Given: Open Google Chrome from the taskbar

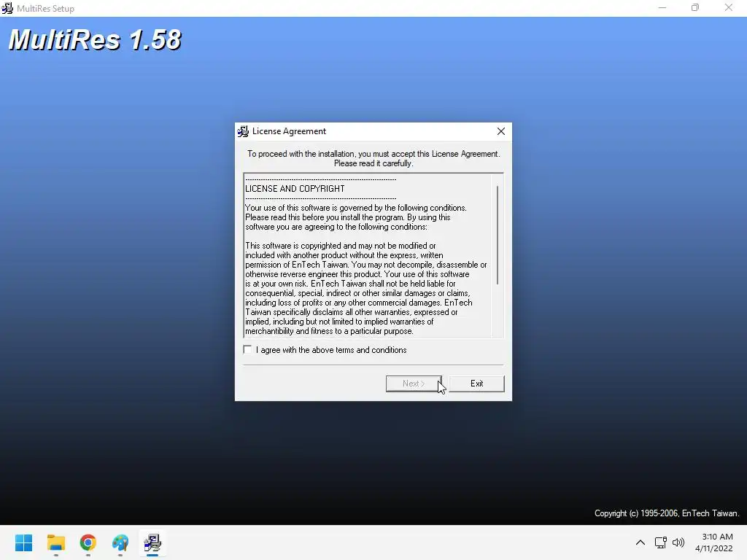Looking at the screenshot, I should [x=88, y=542].
